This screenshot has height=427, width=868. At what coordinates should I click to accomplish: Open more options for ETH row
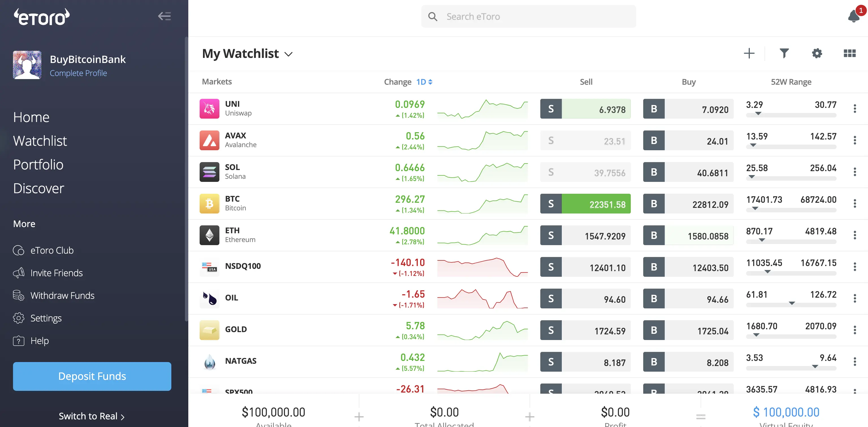854,235
